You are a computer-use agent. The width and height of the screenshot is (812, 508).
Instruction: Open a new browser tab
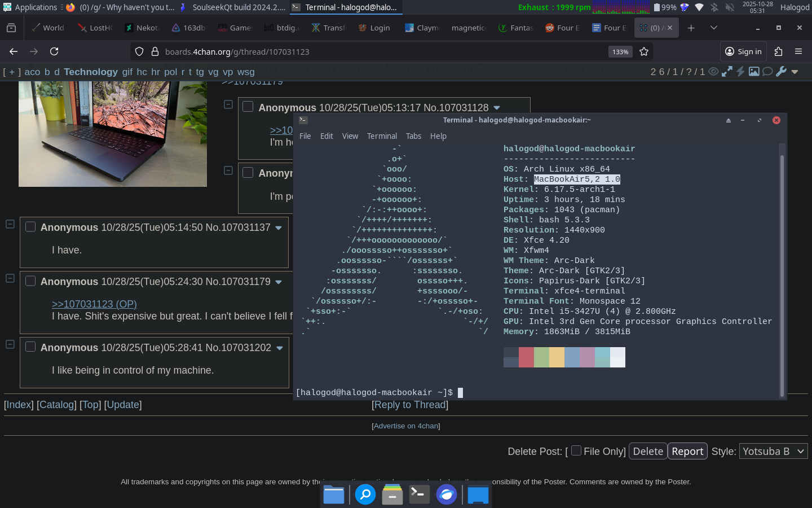[x=691, y=28]
